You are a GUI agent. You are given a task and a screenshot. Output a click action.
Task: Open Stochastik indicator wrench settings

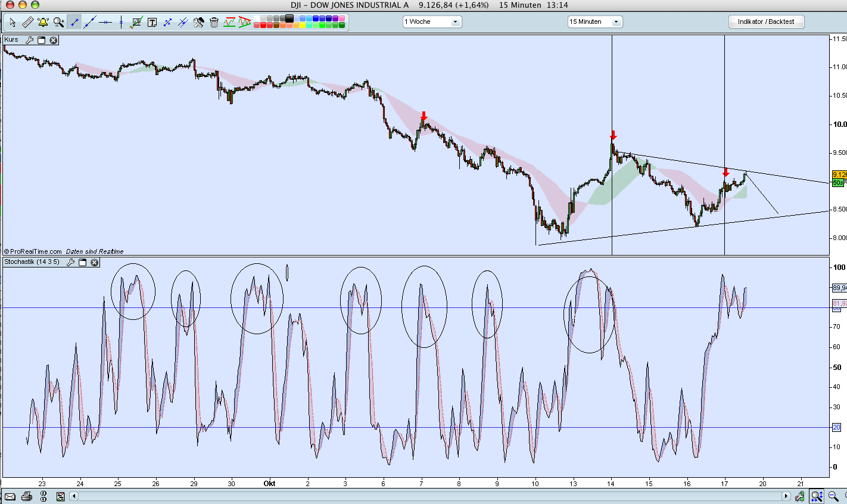point(70,262)
